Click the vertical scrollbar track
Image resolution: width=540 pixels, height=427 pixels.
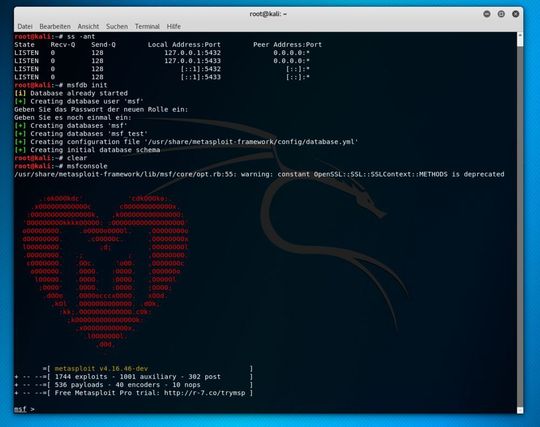click(520, 227)
